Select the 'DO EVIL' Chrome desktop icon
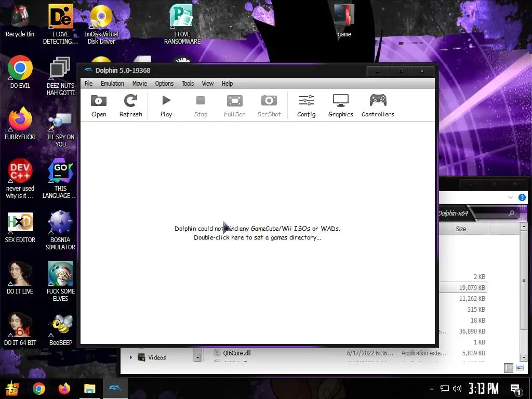The image size is (532, 399). coord(20,72)
